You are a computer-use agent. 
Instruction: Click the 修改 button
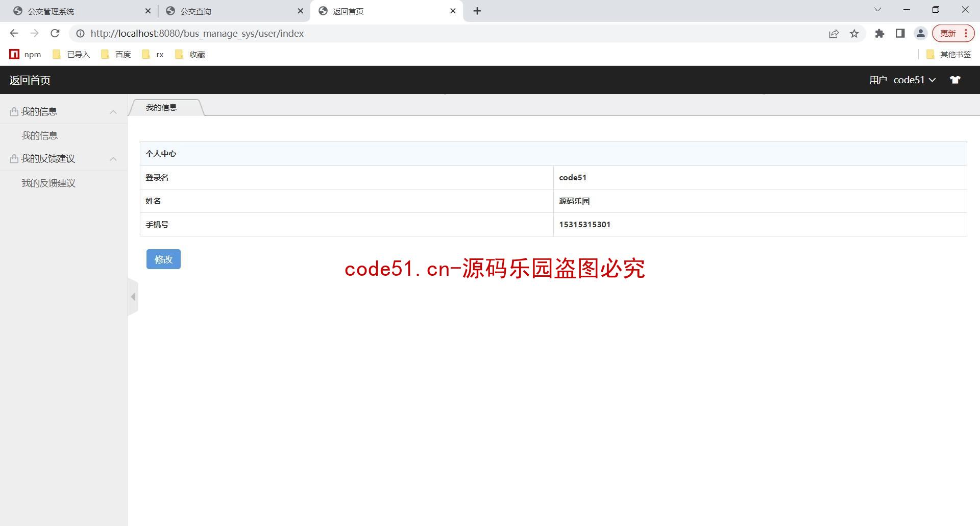(163, 259)
